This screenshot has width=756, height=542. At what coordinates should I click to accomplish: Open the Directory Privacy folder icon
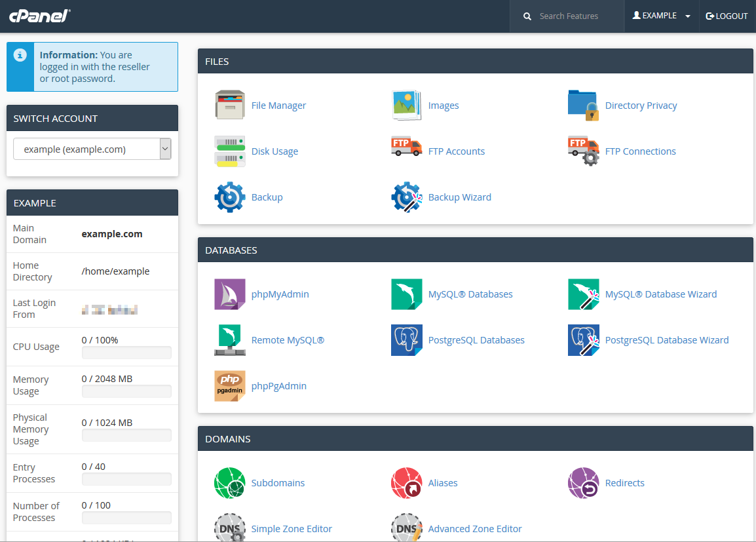pyautogui.click(x=584, y=106)
